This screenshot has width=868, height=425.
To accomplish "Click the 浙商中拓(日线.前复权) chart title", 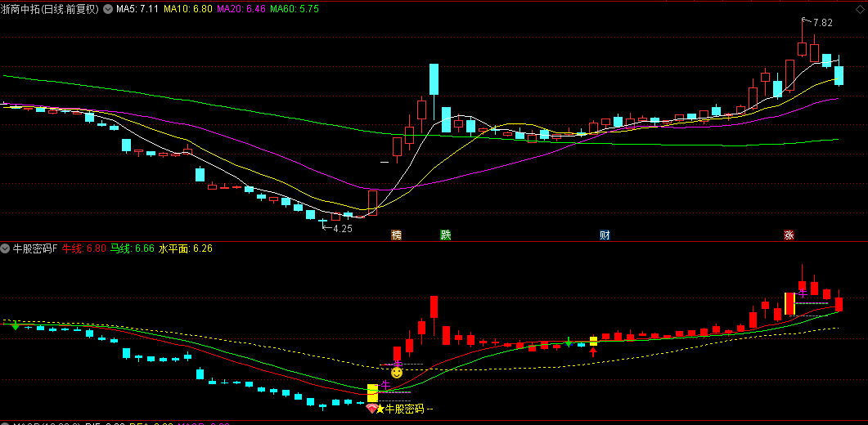I will click(x=50, y=10).
